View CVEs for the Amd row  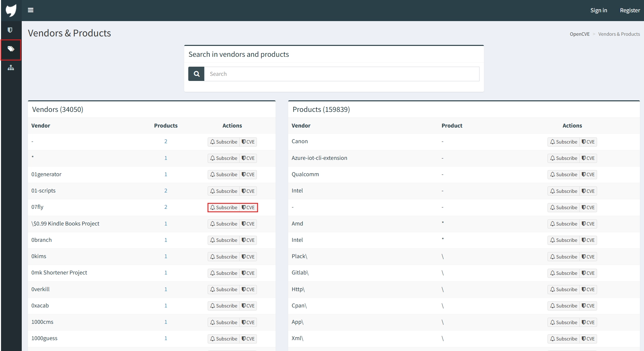588,224
